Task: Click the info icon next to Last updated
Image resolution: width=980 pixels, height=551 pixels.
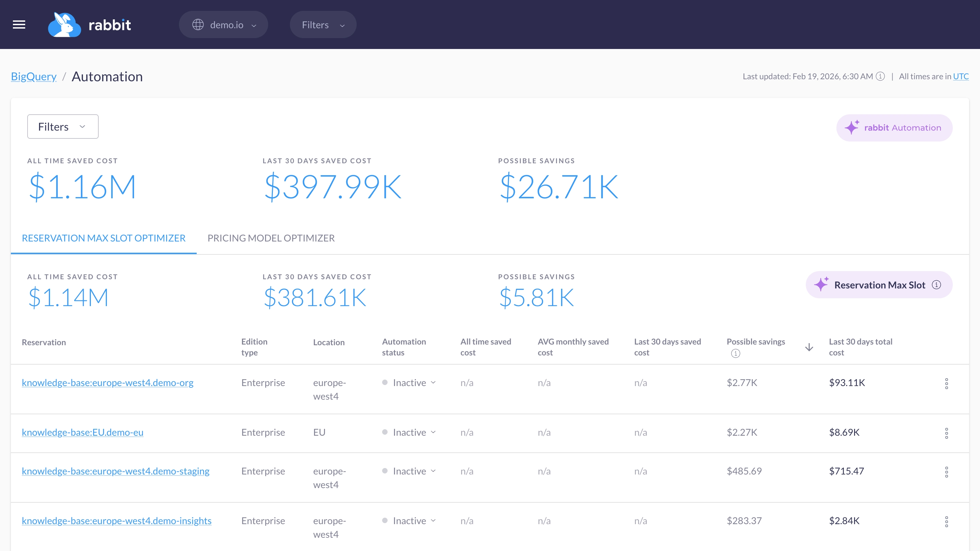Action: tap(880, 77)
